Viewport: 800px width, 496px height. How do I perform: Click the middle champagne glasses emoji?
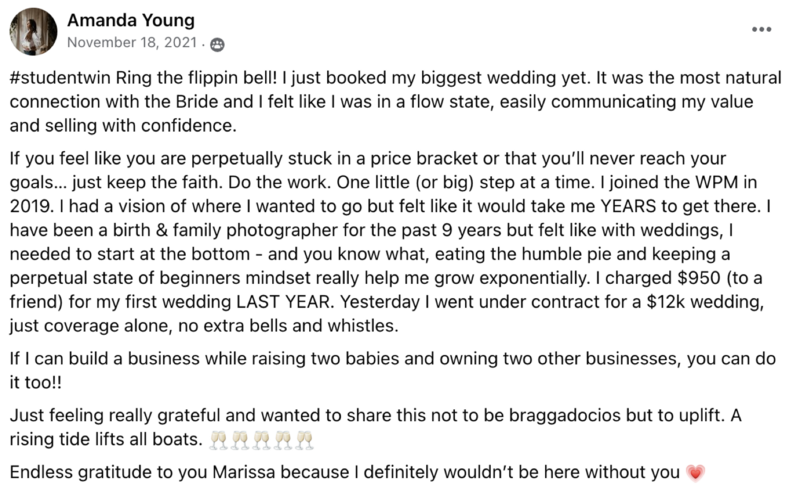point(262,440)
